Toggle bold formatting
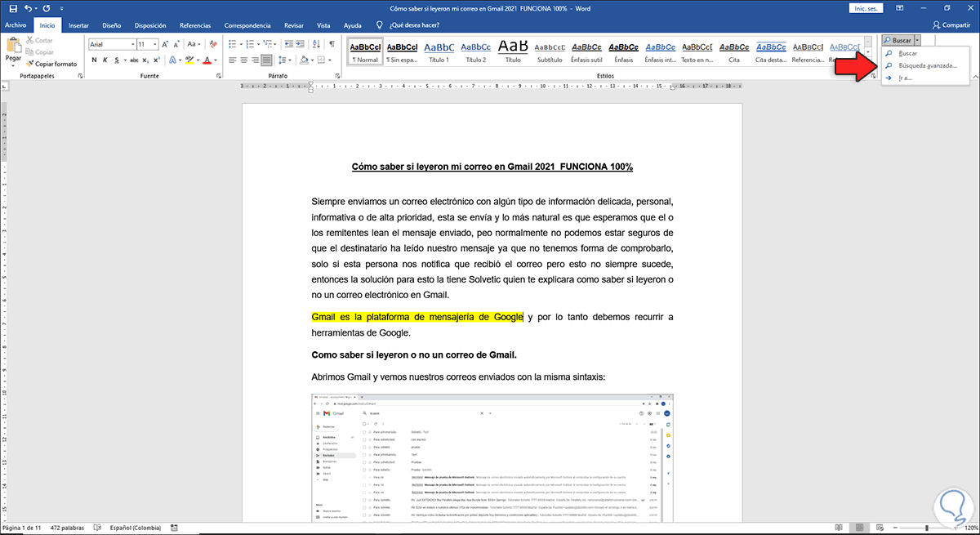 94,60
